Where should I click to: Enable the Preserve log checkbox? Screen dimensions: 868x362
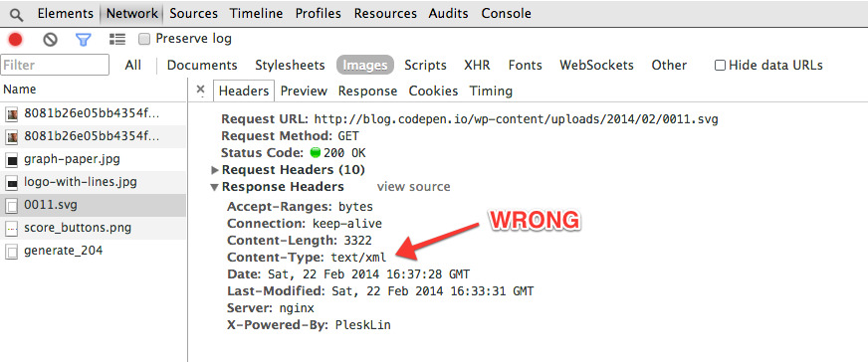(x=144, y=39)
